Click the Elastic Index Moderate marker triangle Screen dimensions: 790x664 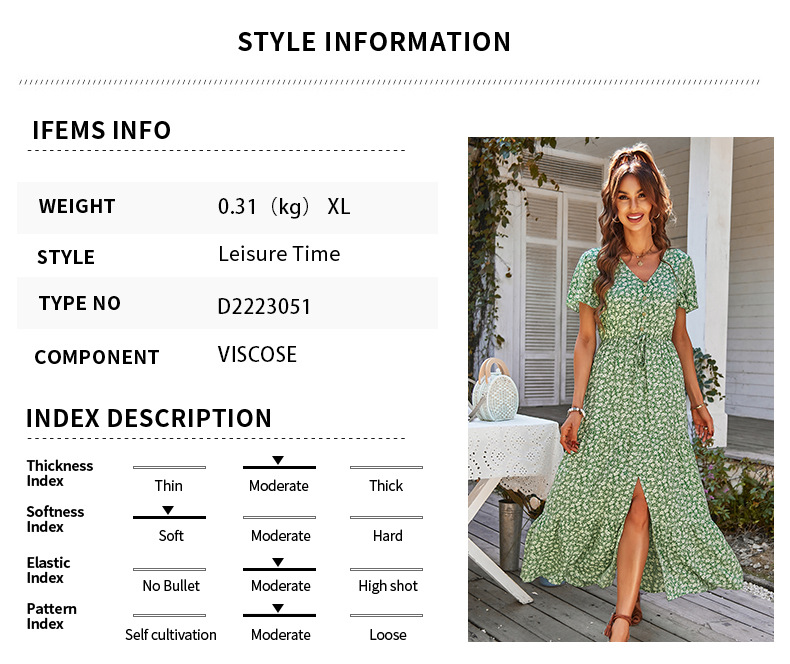[278, 563]
